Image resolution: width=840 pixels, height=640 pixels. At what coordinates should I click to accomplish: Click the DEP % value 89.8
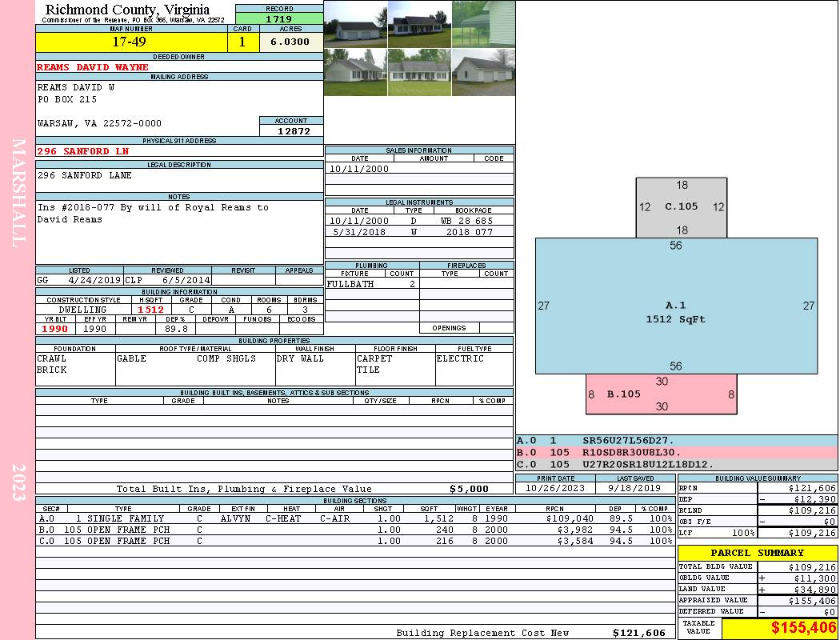coord(176,329)
